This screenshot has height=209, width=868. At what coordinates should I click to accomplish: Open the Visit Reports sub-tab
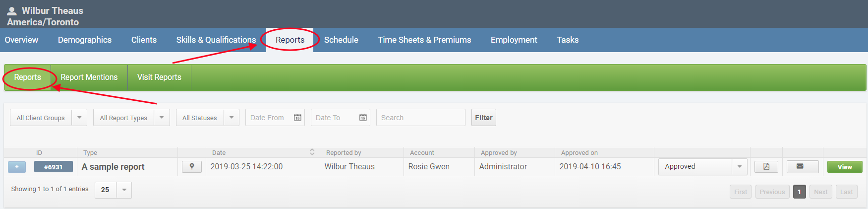click(159, 77)
